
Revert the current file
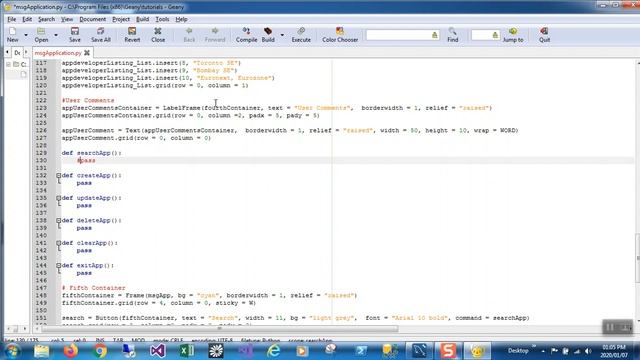[x=132, y=35]
